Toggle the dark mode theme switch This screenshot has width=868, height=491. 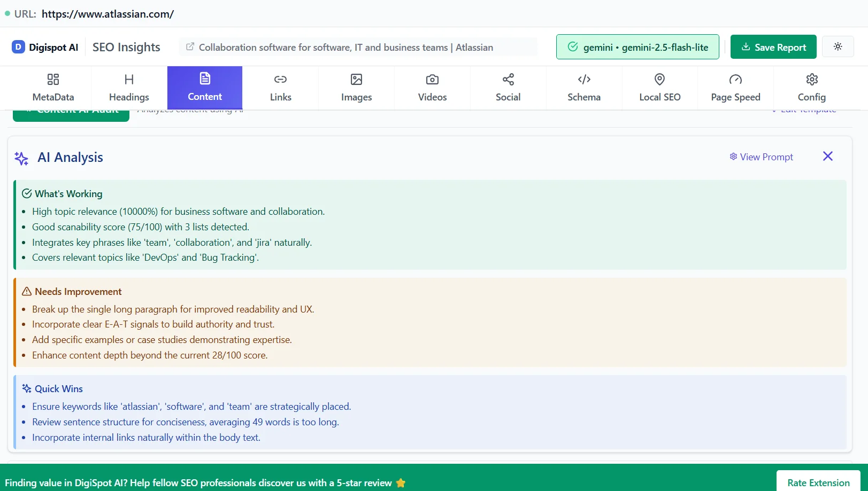(838, 46)
